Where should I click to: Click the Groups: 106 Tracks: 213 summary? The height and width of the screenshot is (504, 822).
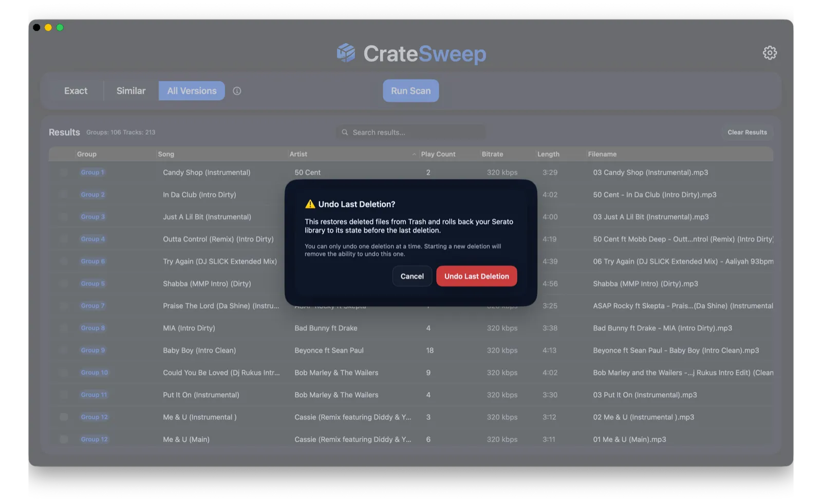121,133
